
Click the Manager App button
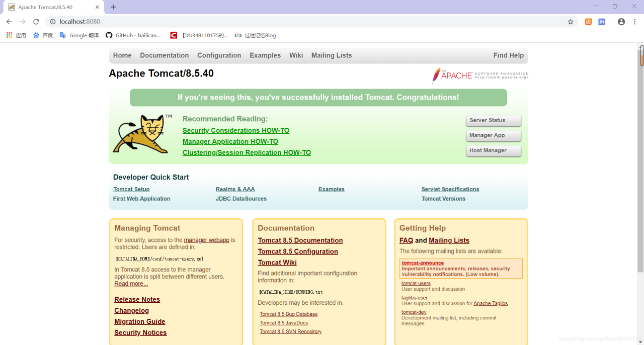coord(494,136)
